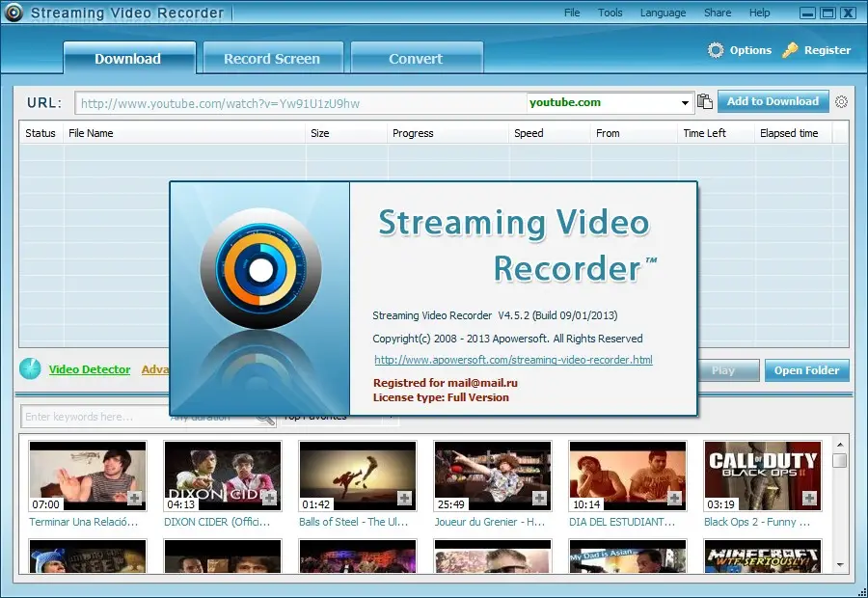
Task: Add 'Balls of Steel' video via plus icon
Action: 404,498
